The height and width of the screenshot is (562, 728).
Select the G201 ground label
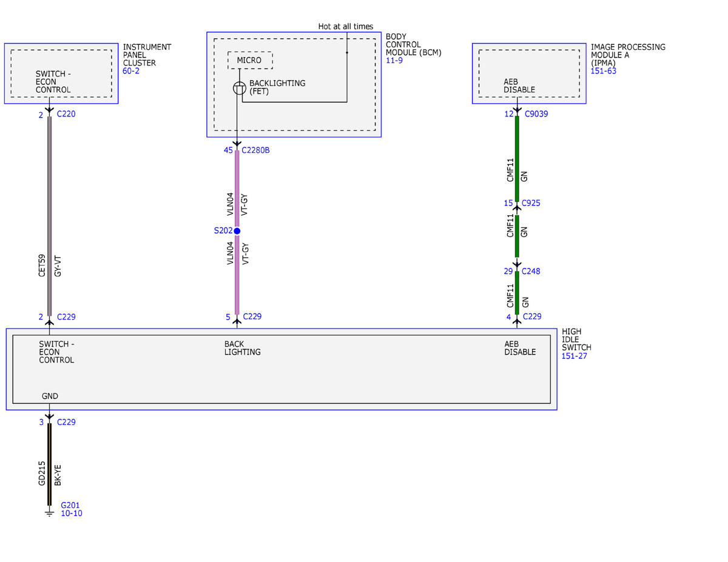70,505
